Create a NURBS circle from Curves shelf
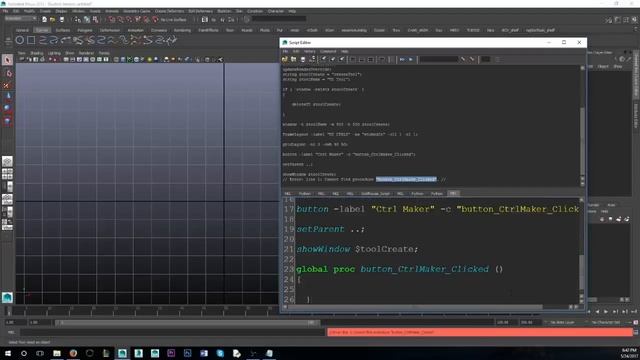Viewport: 640px width, 360px height. tap(19, 40)
